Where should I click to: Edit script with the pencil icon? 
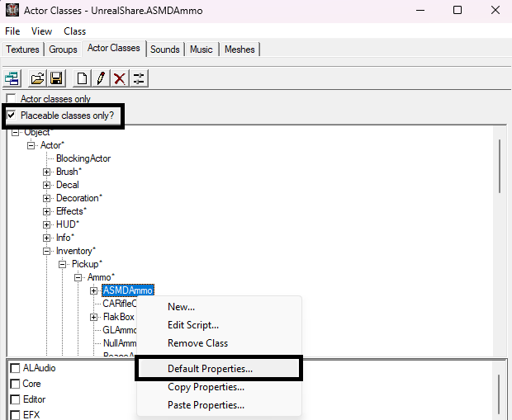101,78
